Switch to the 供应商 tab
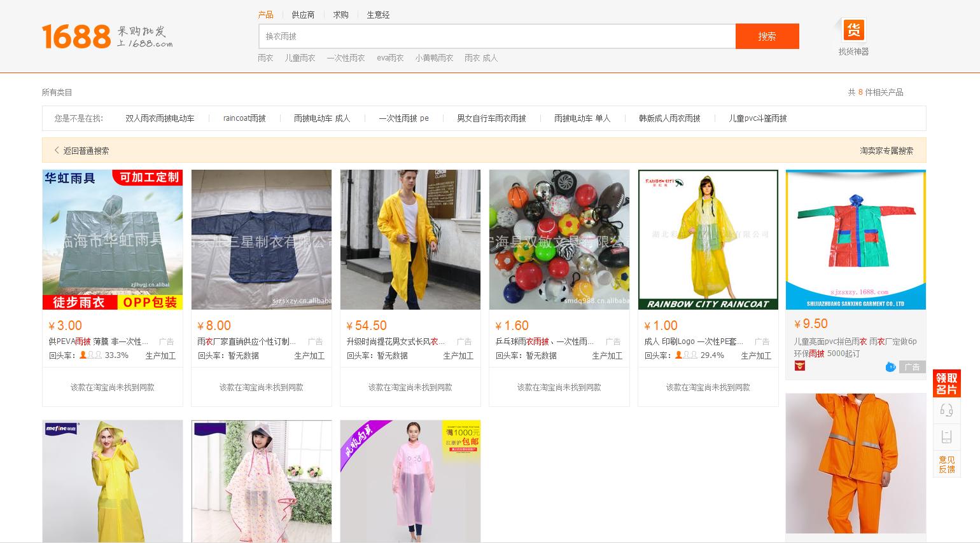 point(303,15)
